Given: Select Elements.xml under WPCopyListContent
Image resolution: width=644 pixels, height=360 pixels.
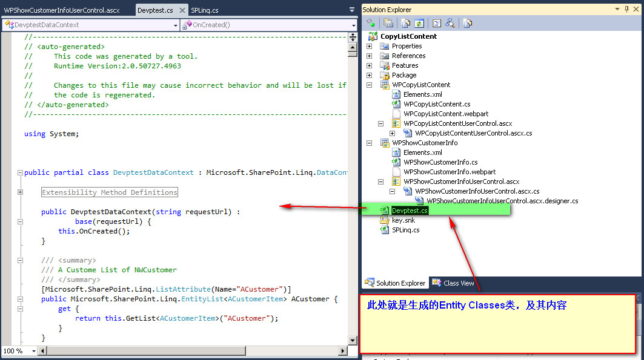Looking at the screenshot, I should tap(423, 94).
